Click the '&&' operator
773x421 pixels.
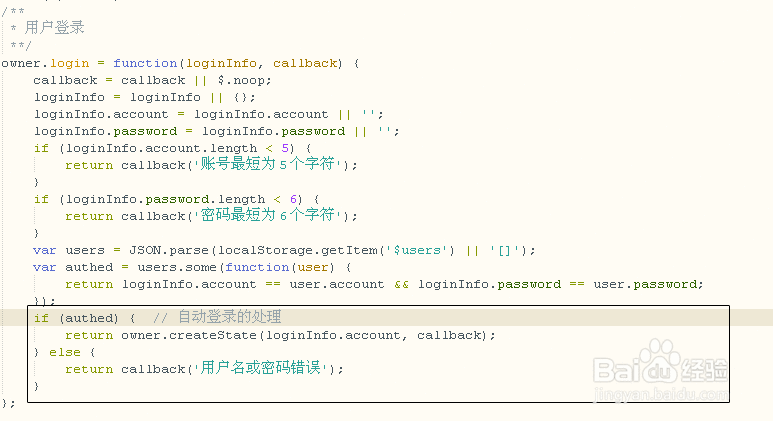pos(401,284)
